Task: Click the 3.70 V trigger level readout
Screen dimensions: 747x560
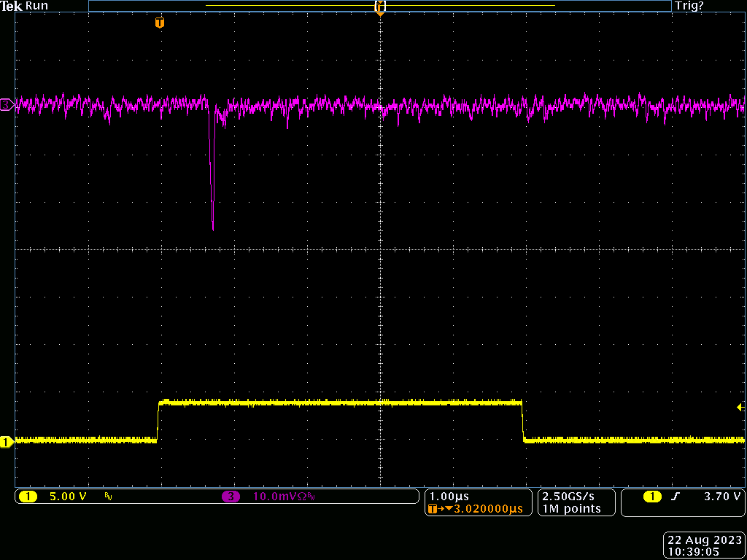Action: [x=721, y=497]
